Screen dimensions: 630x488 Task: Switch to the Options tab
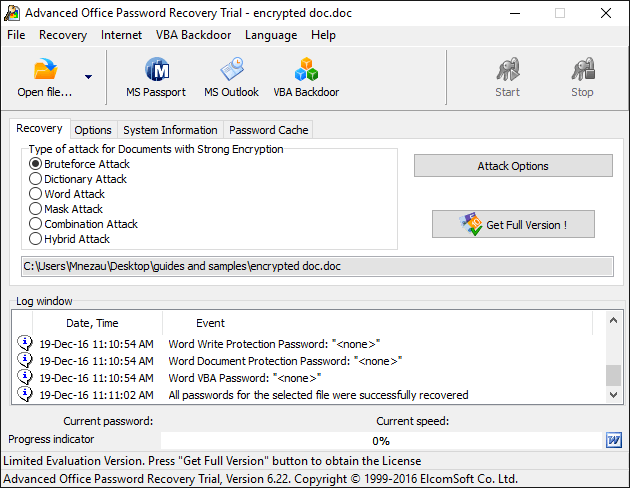tap(93, 130)
